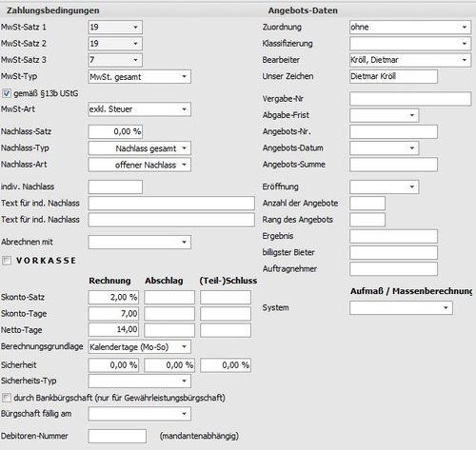476x450 pixels.
Task: Click the Skonto-Tage Abschlag field
Action: tap(169, 314)
